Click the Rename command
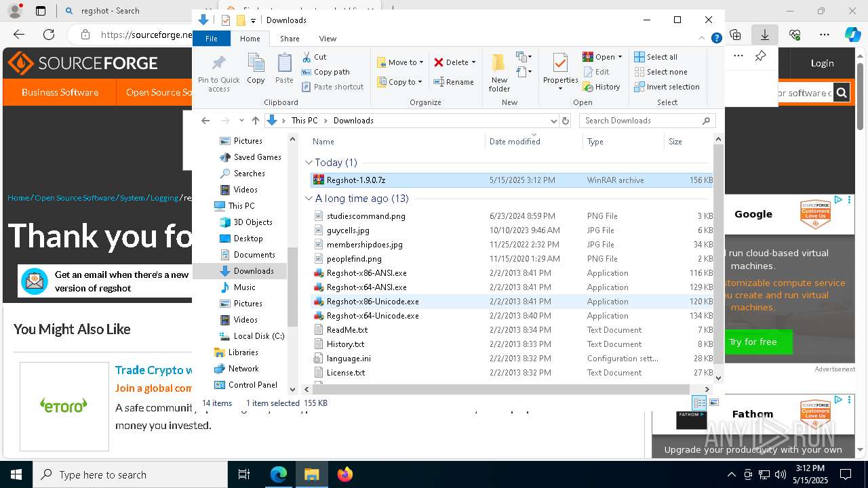868x488 pixels. 454,82
